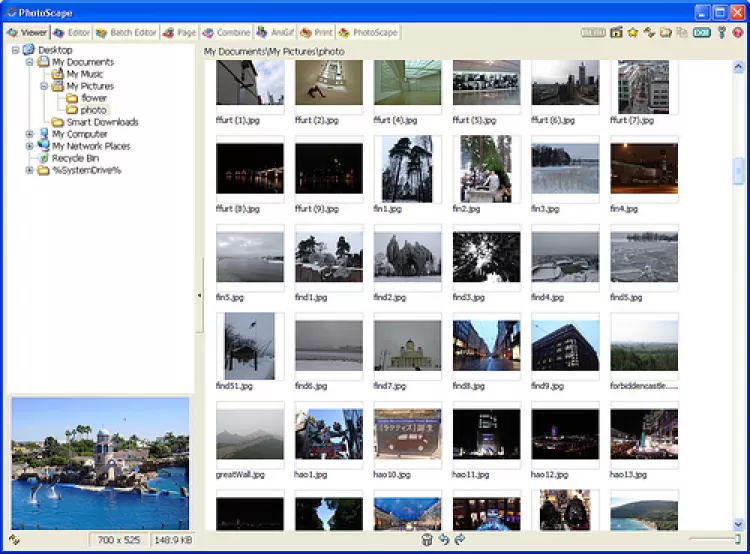This screenshot has height=554, width=750.
Task: Click the save icon in top-right toolbar
Action: coord(617,32)
